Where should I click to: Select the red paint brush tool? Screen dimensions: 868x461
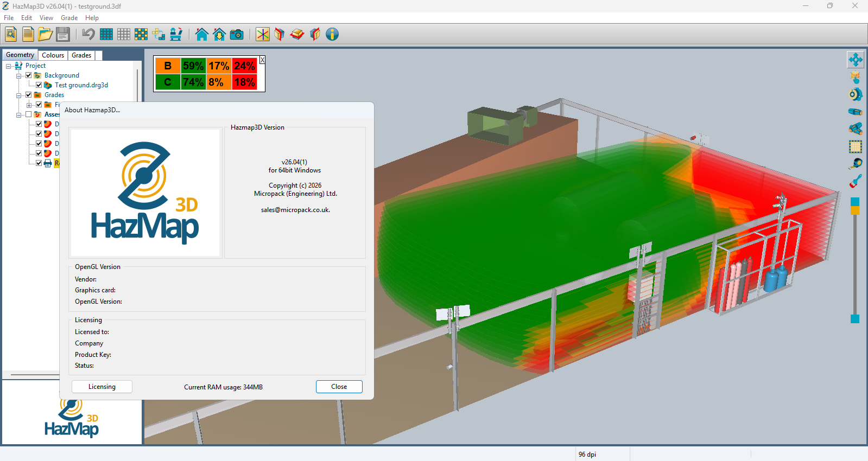point(856,181)
